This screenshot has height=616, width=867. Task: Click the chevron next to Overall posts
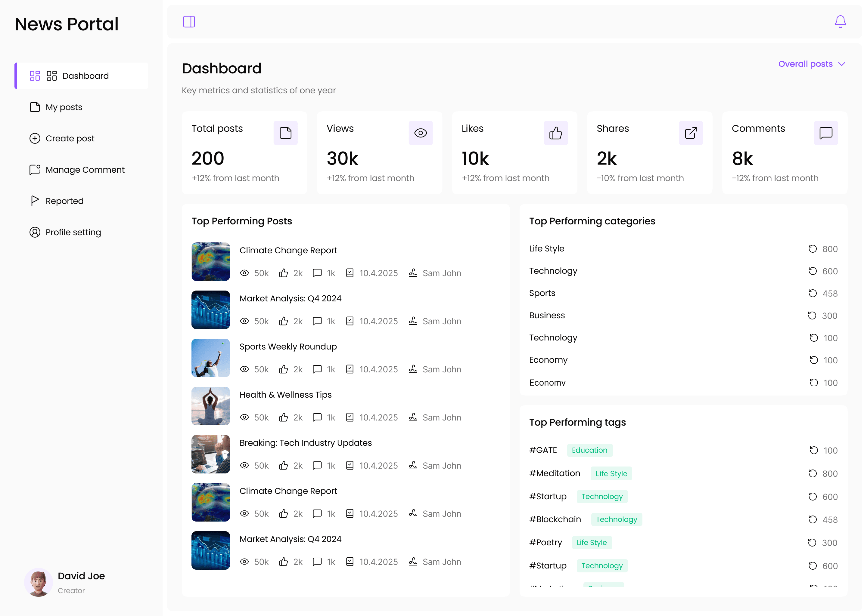tap(842, 64)
